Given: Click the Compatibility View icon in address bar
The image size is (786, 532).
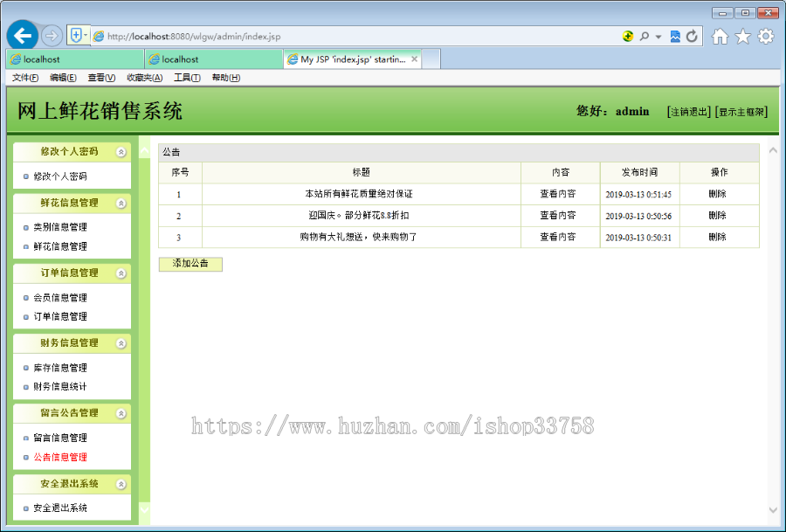Looking at the screenshot, I should tap(675, 36).
